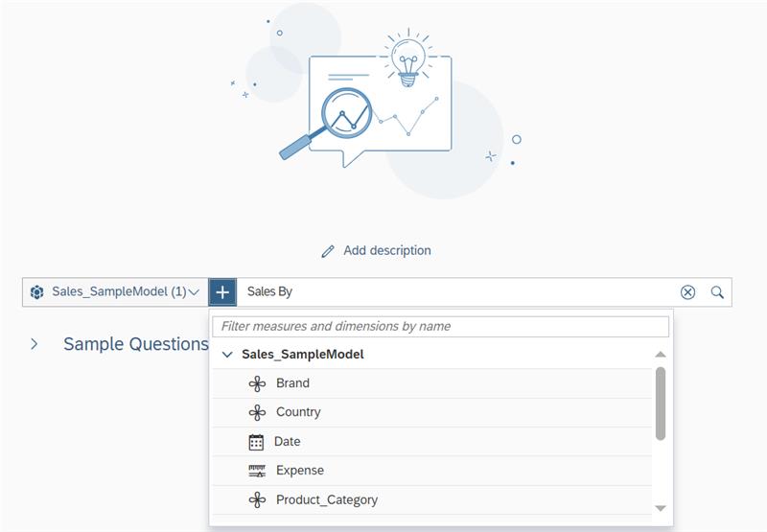Click the list scrollbar down arrow
The image size is (767, 532).
[x=661, y=509]
